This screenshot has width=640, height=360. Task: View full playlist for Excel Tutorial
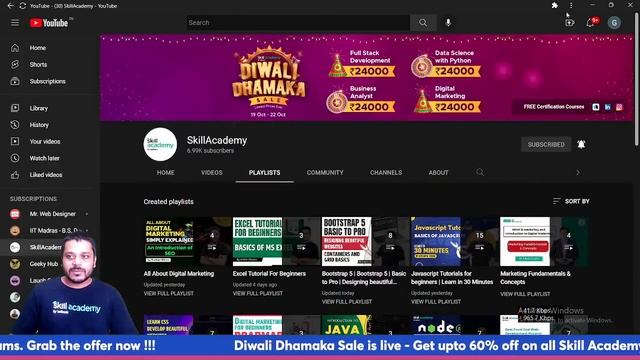point(258,293)
